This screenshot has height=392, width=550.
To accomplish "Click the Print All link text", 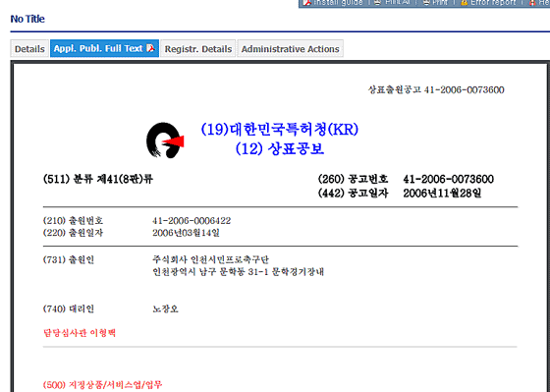I will click(398, 3).
